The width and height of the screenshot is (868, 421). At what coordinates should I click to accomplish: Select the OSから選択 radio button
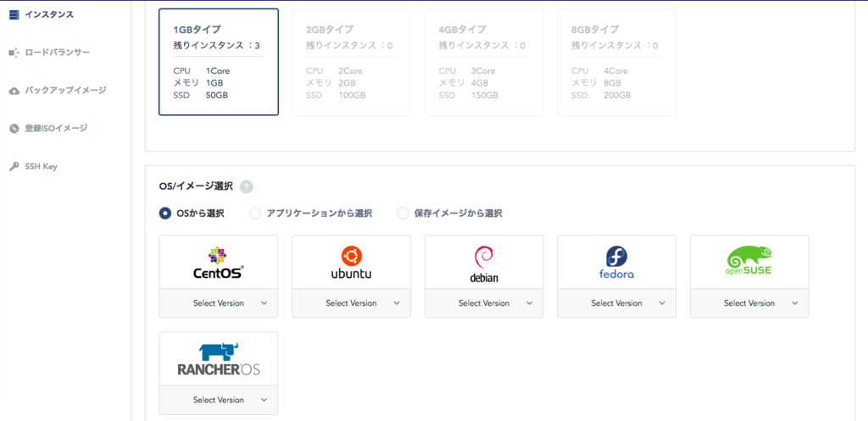[x=165, y=213]
